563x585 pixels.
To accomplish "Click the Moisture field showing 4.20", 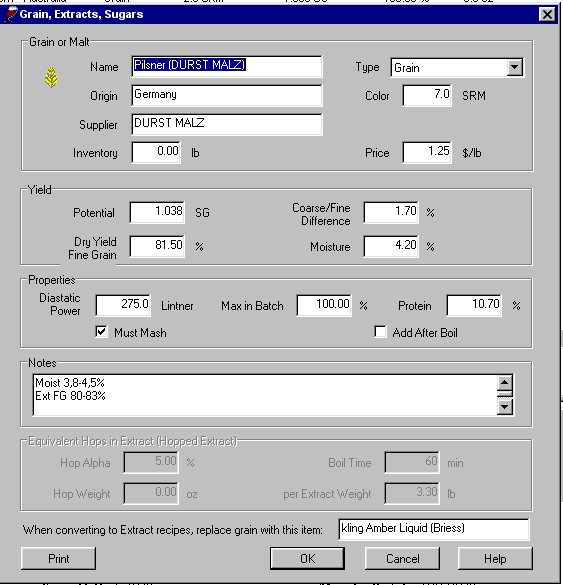I will click(391, 246).
